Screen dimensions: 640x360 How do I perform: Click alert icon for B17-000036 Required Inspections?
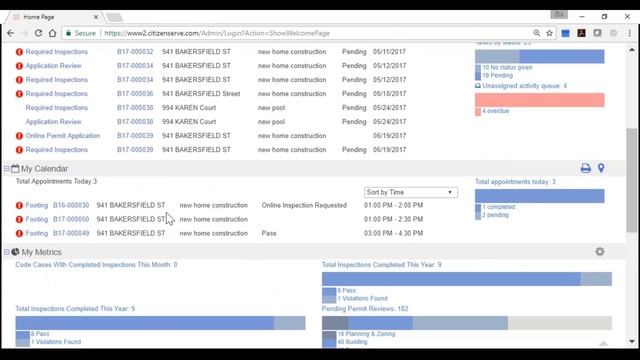pyautogui.click(x=19, y=94)
